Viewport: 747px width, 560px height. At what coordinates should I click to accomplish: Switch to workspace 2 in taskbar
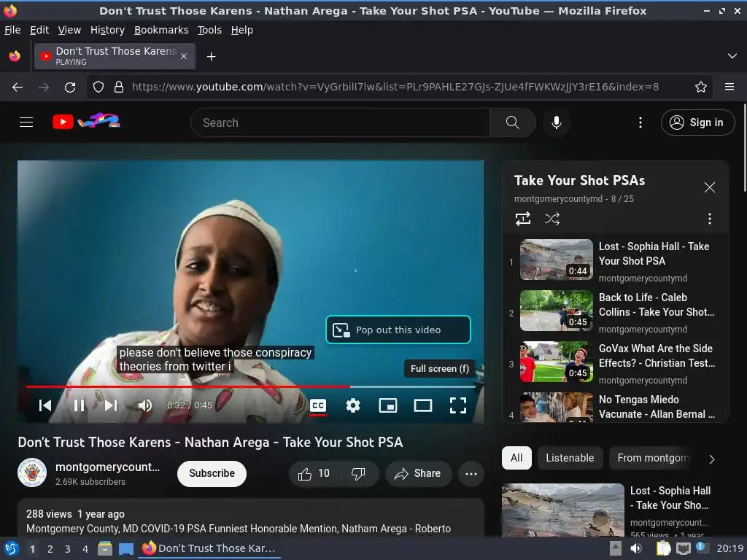coord(50,549)
